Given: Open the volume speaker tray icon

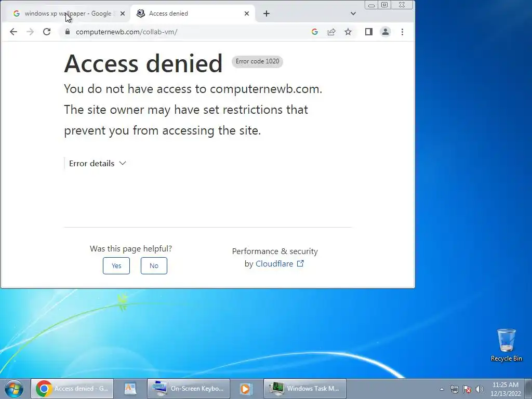Looking at the screenshot, I should tap(480, 389).
